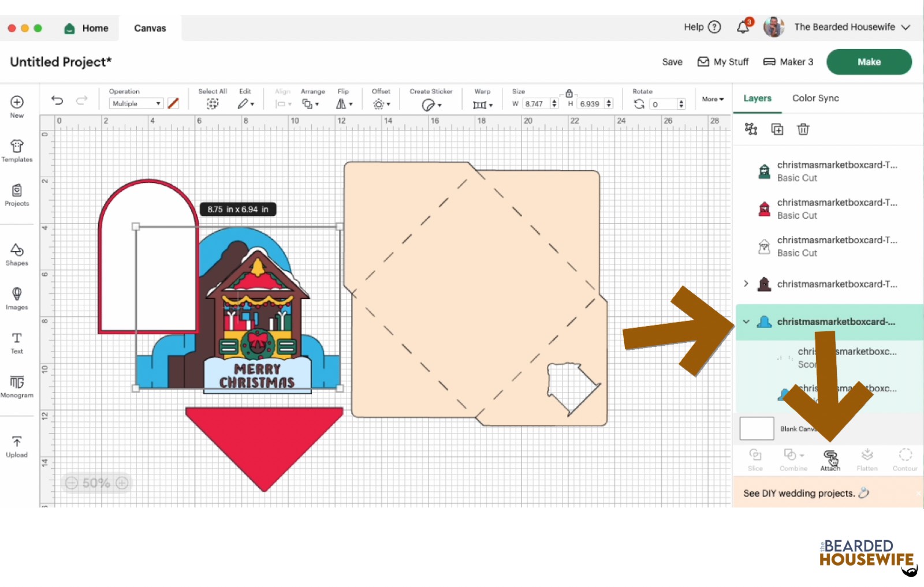
Task: Click the Flatten tool
Action: pyautogui.click(x=867, y=459)
